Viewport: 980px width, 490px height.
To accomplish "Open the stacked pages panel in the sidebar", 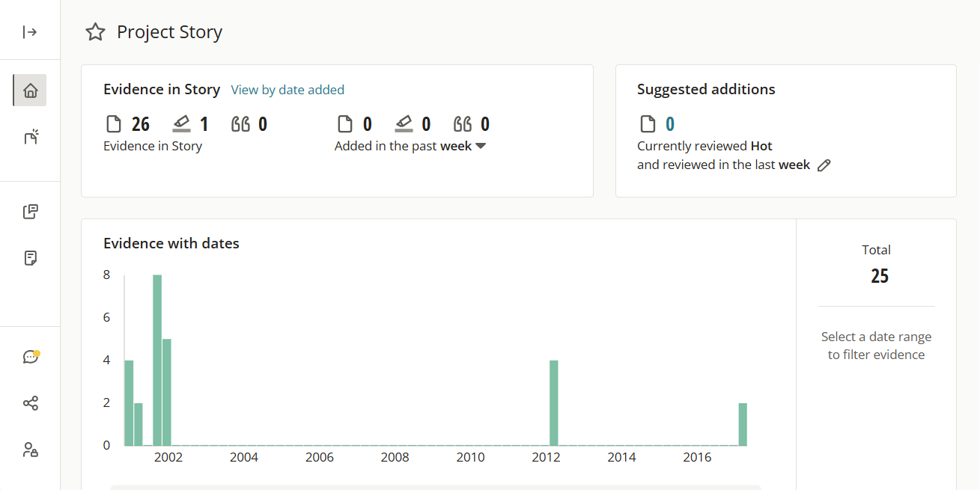I will [x=30, y=211].
